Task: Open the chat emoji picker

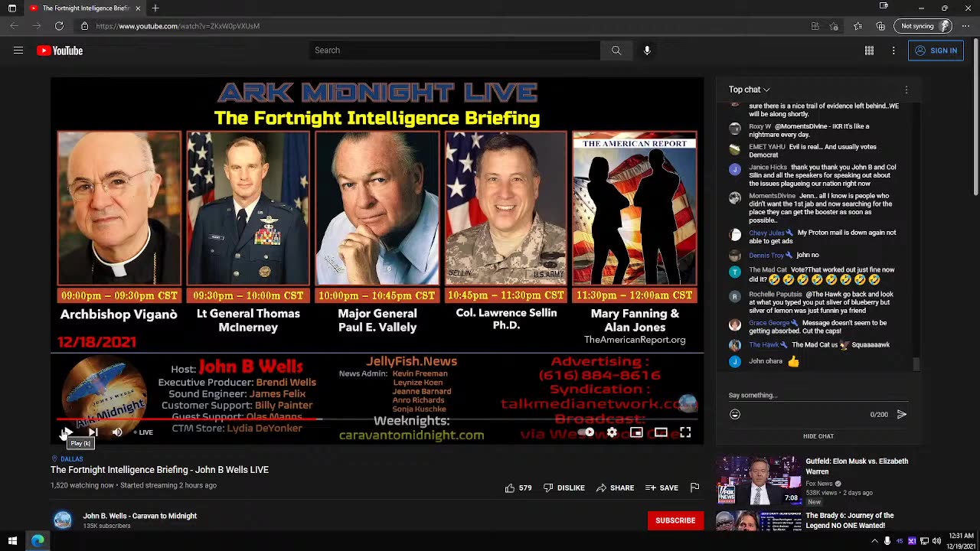Action: point(735,414)
